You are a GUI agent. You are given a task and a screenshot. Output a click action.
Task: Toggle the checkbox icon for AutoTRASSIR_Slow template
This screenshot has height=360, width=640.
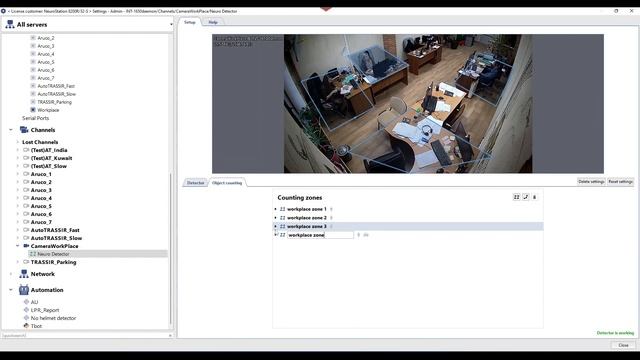[x=33, y=94]
